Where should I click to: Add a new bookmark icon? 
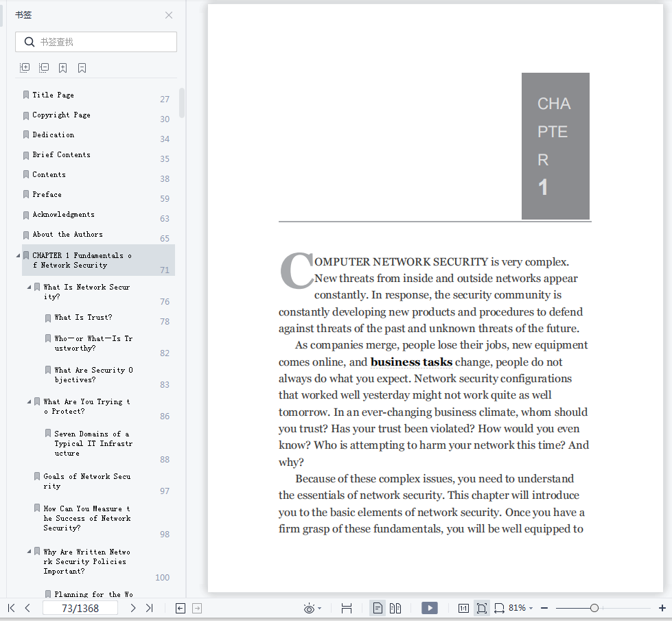point(63,68)
